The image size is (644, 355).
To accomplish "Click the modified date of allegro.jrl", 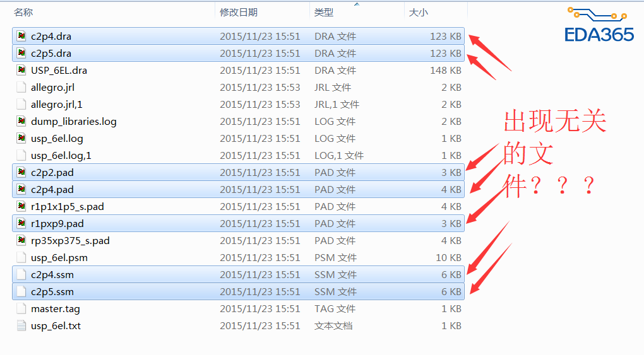I will click(260, 88).
